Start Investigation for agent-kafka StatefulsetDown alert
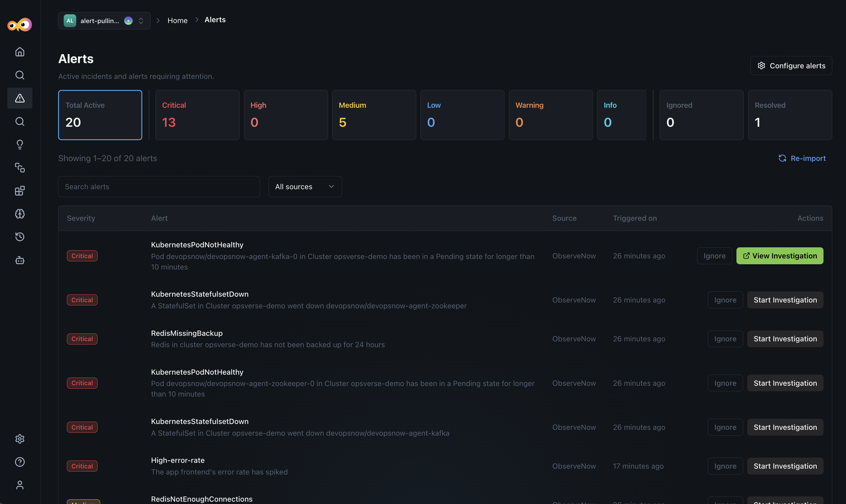The width and height of the screenshot is (846, 504). tap(785, 427)
